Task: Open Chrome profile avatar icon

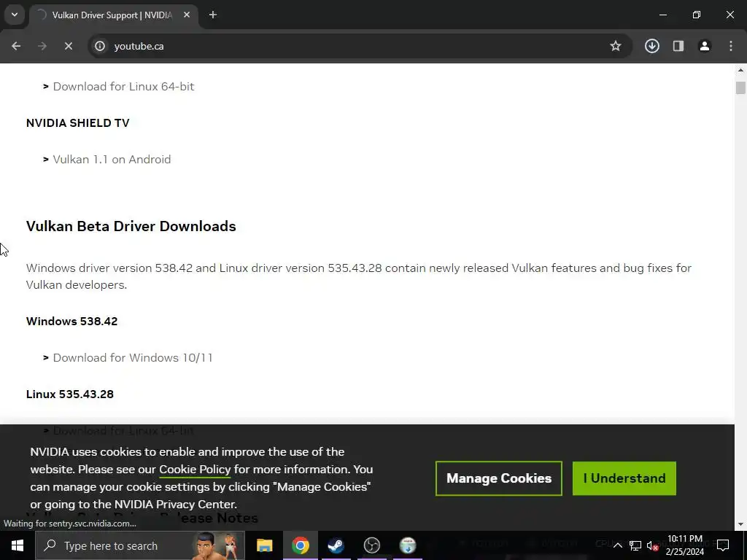Action: pos(705,46)
